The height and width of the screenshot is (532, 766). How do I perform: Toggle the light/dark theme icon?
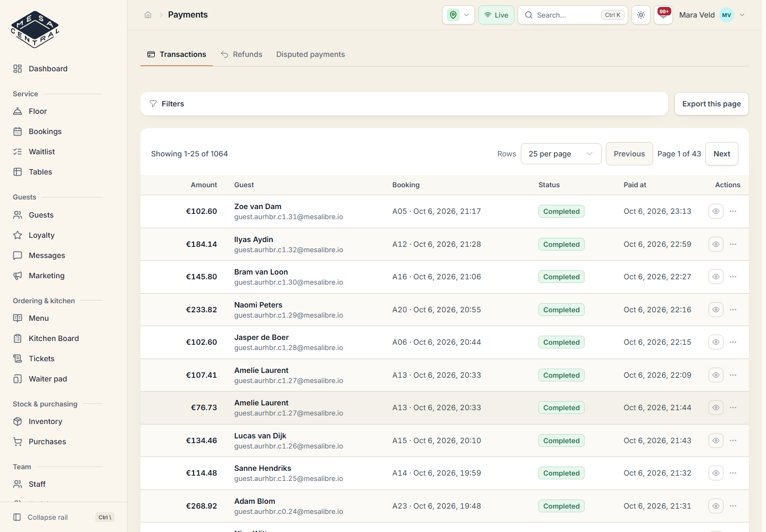coord(641,15)
